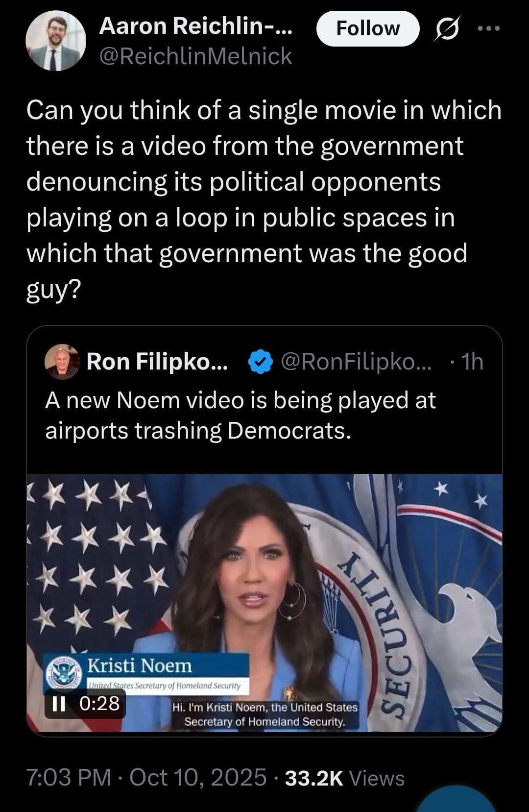
Task: Tap the Oct 10, 2025 date
Action: pos(198,778)
